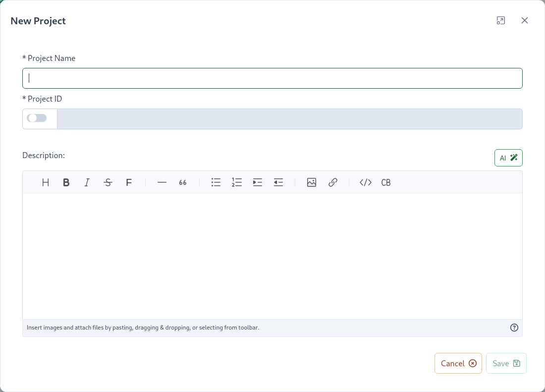Apply bold formatting
545x392 pixels.
click(x=66, y=182)
